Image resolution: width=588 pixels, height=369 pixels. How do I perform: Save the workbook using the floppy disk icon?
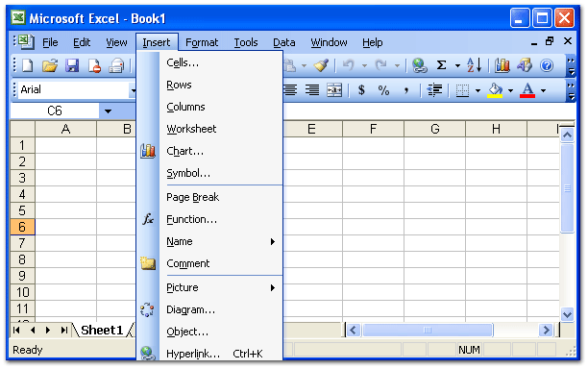(x=72, y=65)
